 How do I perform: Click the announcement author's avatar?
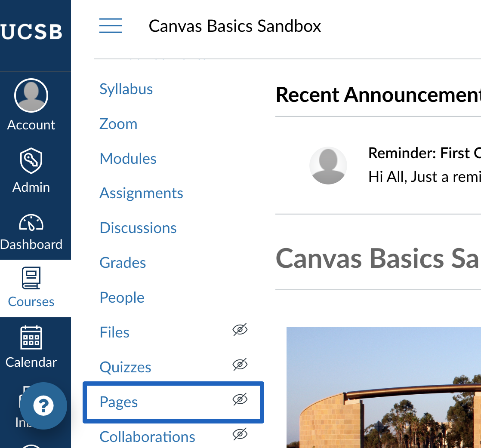tap(328, 166)
